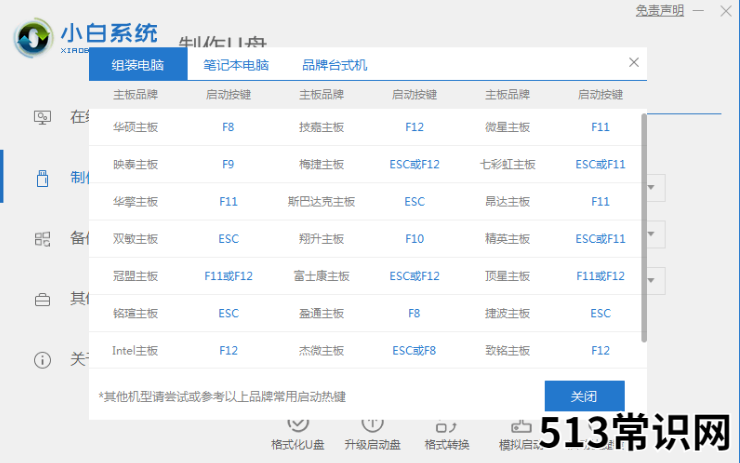The width and height of the screenshot is (740, 463).
Task: Click 七彩虹主板 cell
Action: 507,164
